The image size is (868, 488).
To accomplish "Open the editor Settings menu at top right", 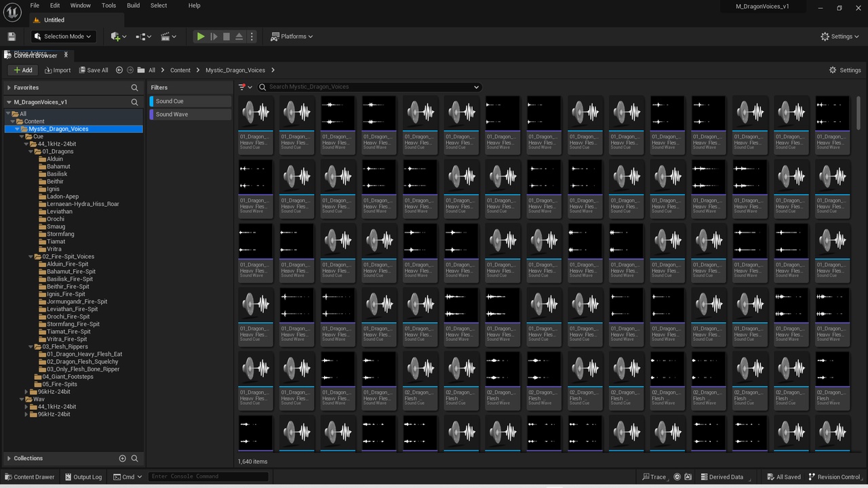I will (x=840, y=37).
